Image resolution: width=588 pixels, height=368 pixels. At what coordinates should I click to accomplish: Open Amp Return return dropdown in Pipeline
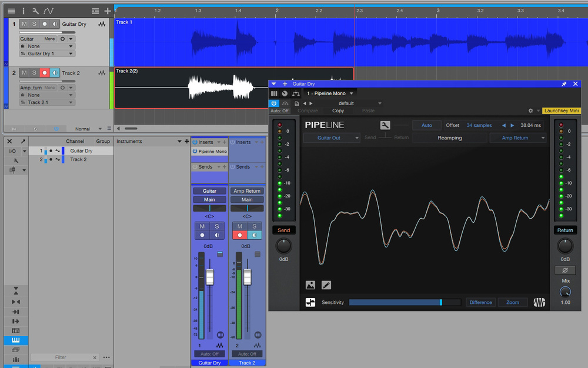pos(518,138)
